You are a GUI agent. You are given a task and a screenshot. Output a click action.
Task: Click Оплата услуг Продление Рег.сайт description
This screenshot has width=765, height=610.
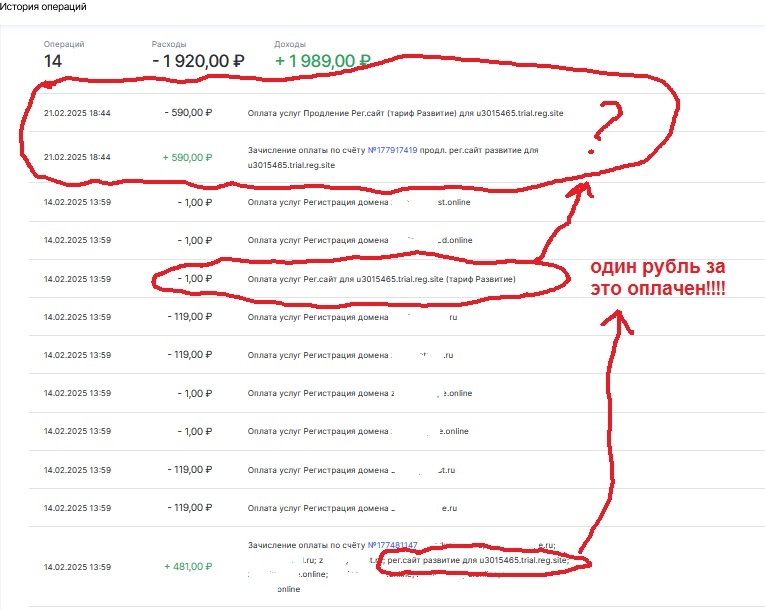pyautogui.click(x=405, y=113)
